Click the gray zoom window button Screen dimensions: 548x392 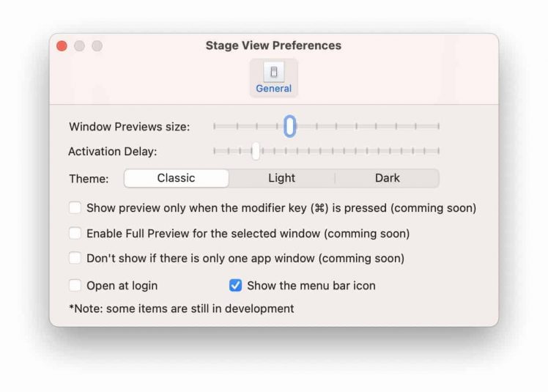click(97, 46)
